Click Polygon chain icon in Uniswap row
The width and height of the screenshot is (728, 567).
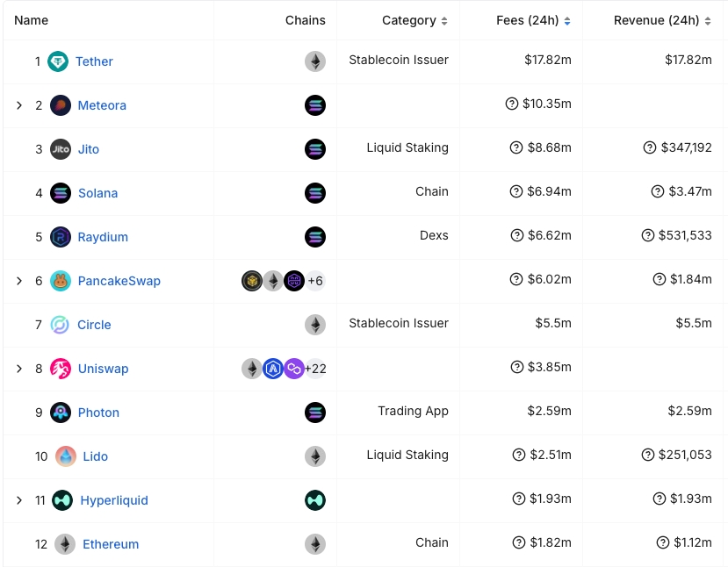(x=294, y=369)
